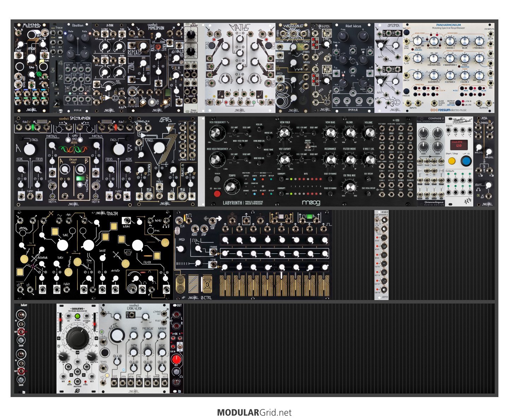Click the red OUT level knob
509x420 pixels.
[176, 360]
